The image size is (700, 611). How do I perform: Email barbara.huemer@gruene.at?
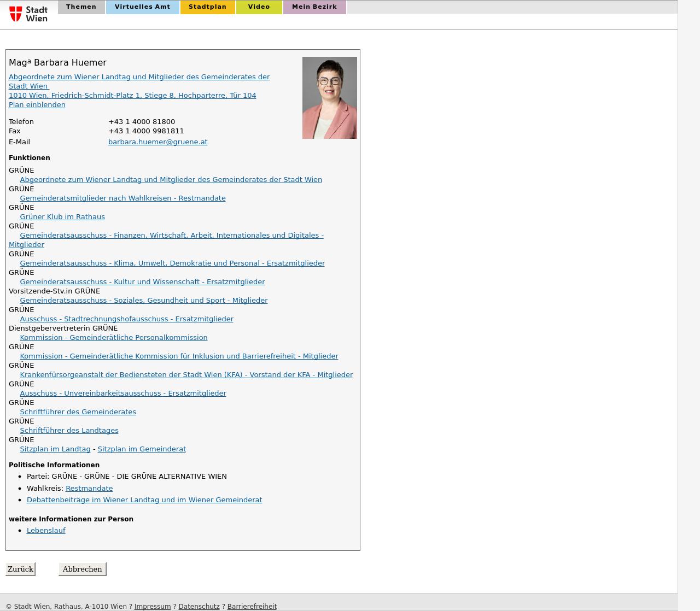point(157,142)
